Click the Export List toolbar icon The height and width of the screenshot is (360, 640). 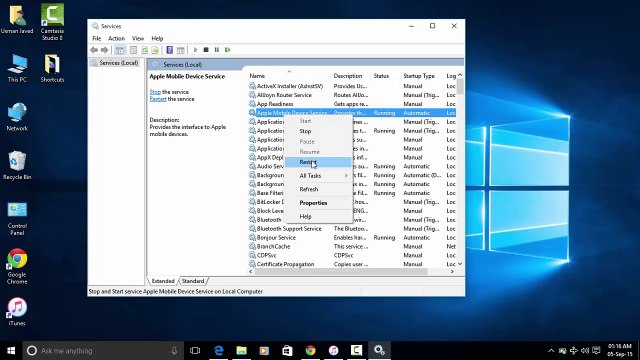(155, 50)
